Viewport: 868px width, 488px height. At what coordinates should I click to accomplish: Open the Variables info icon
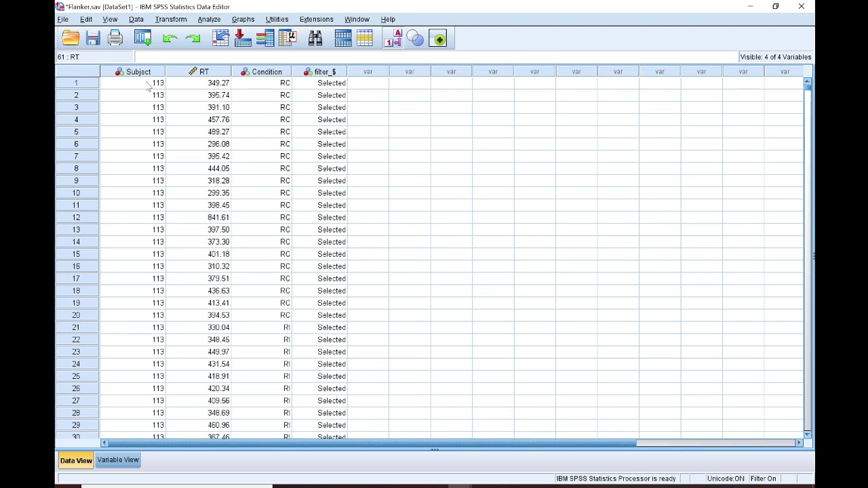[265, 39]
